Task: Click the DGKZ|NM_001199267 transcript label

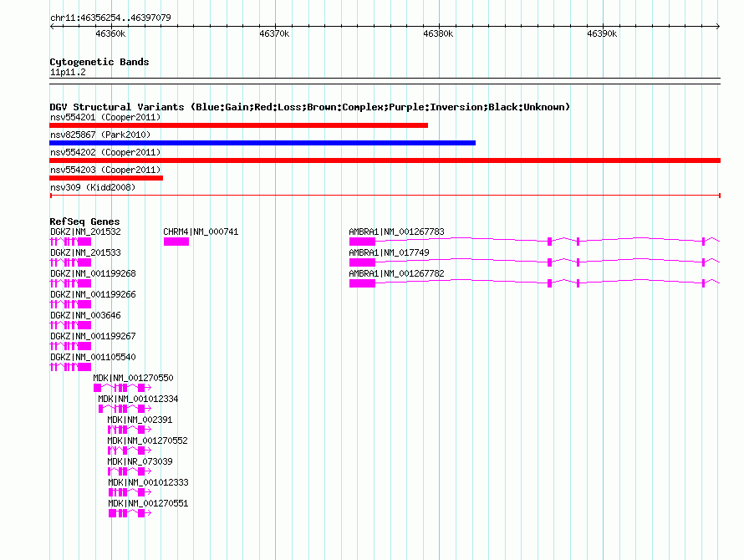Action: (x=93, y=336)
